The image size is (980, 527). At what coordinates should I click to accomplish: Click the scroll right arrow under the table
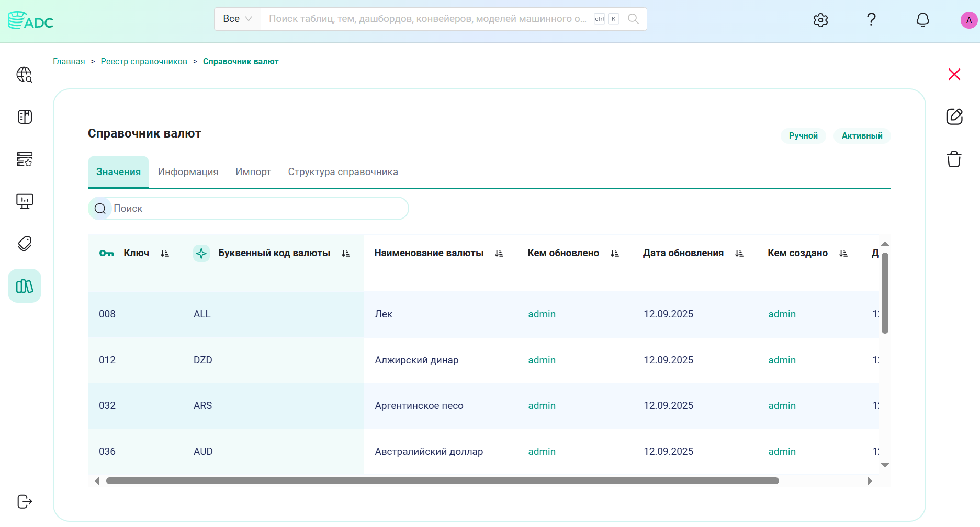click(870, 481)
